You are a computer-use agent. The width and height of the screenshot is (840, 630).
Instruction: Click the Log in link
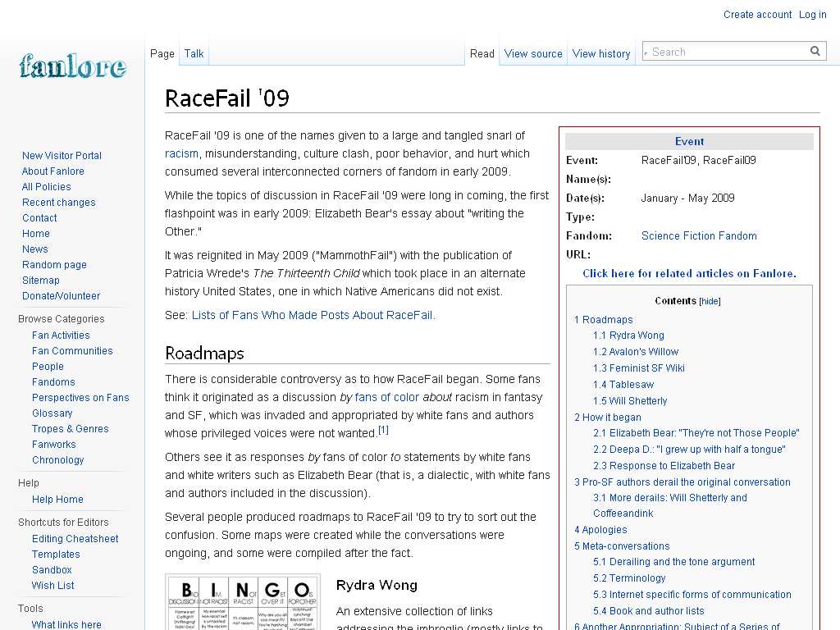(x=813, y=15)
